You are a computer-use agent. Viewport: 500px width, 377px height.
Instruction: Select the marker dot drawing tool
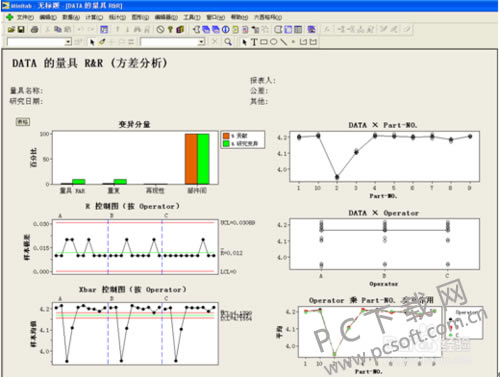pos(293,42)
